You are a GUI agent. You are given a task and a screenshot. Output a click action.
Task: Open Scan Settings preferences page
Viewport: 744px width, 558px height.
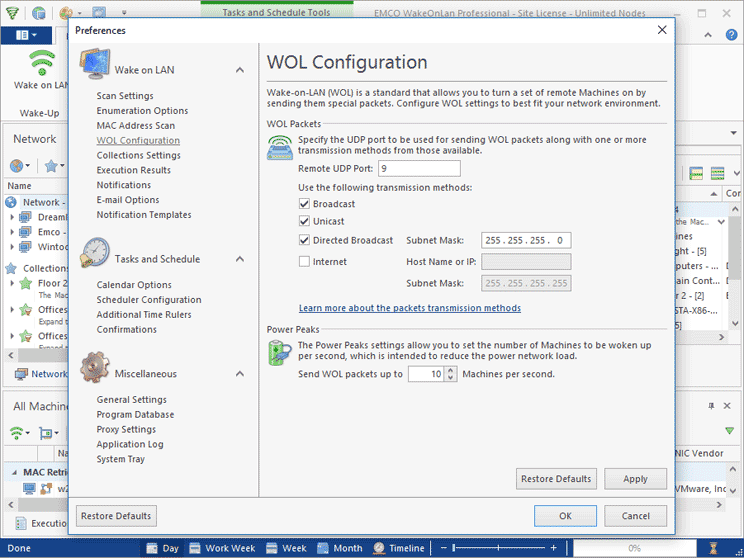click(125, 96)
